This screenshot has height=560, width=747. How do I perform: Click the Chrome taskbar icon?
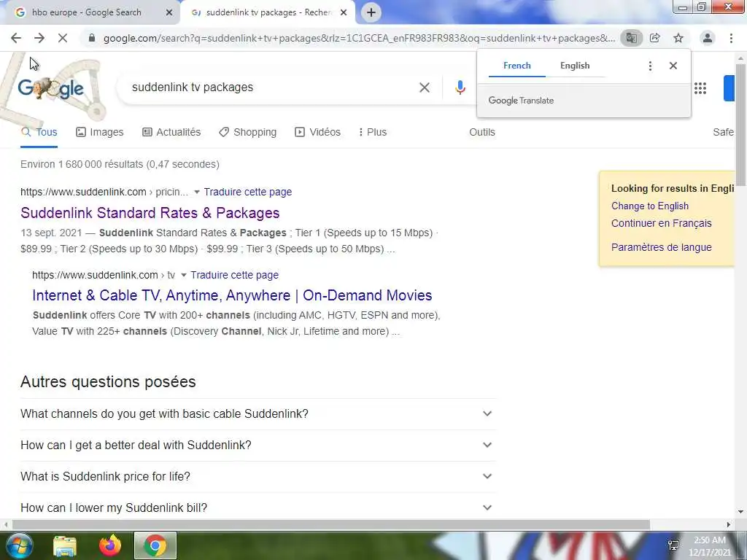(155, 545)
